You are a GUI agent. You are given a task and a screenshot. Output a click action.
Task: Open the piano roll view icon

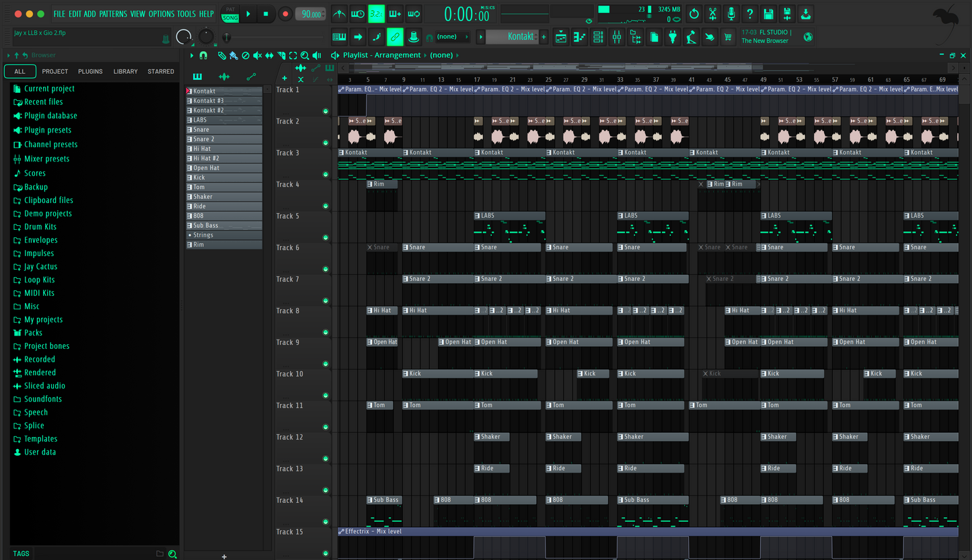[578, 38]
